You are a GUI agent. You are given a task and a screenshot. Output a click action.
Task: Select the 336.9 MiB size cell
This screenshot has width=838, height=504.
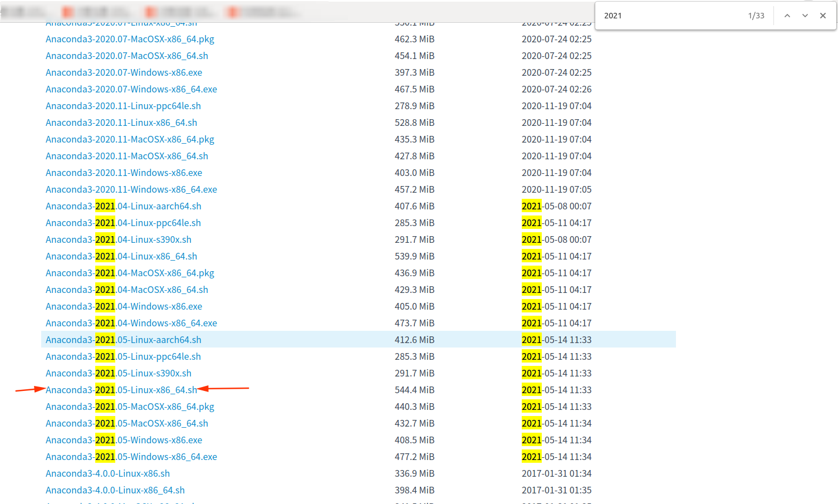pyautogui.click(x=414, y=473)
